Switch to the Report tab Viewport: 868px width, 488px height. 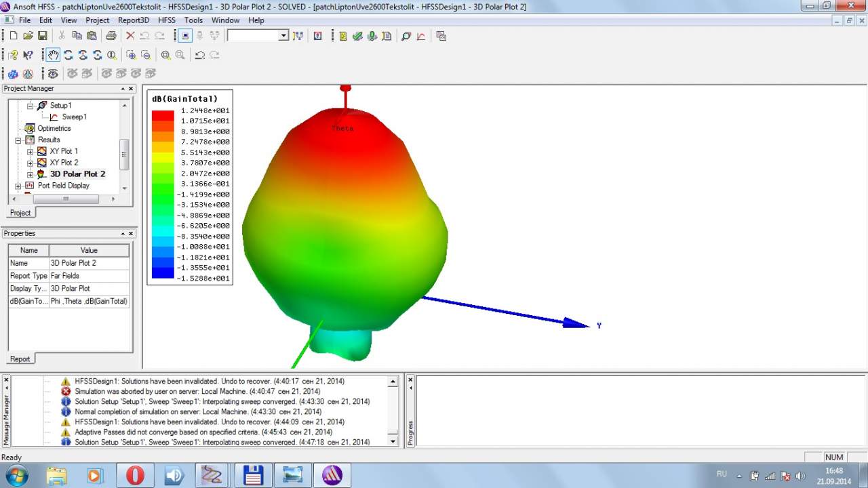click(x=20, y=359)
